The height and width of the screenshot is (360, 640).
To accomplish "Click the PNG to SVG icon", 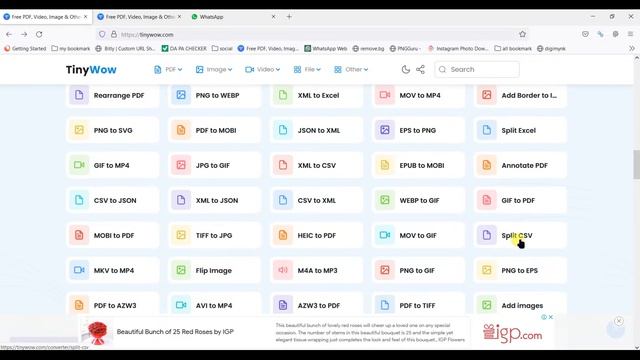I will 79,130.
